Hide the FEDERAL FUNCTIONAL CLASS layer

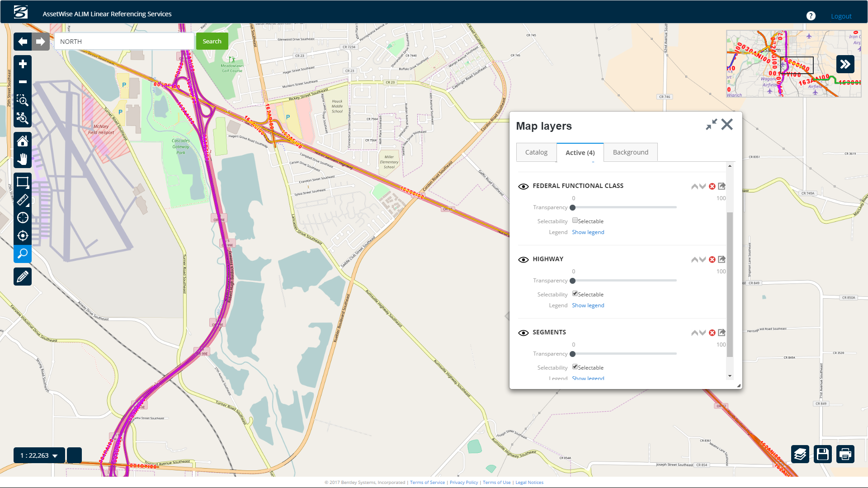click(523, 186)
